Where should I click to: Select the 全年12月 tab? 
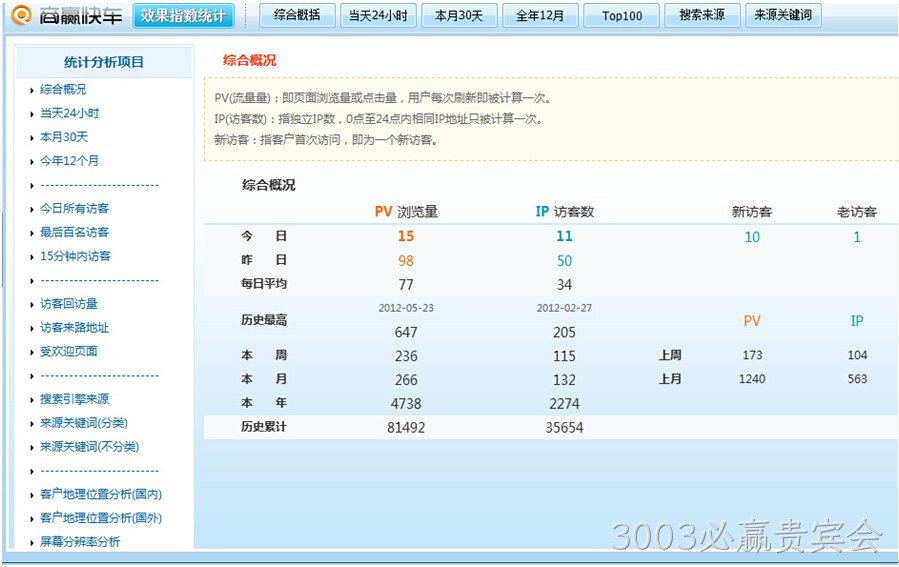[540, 15]
